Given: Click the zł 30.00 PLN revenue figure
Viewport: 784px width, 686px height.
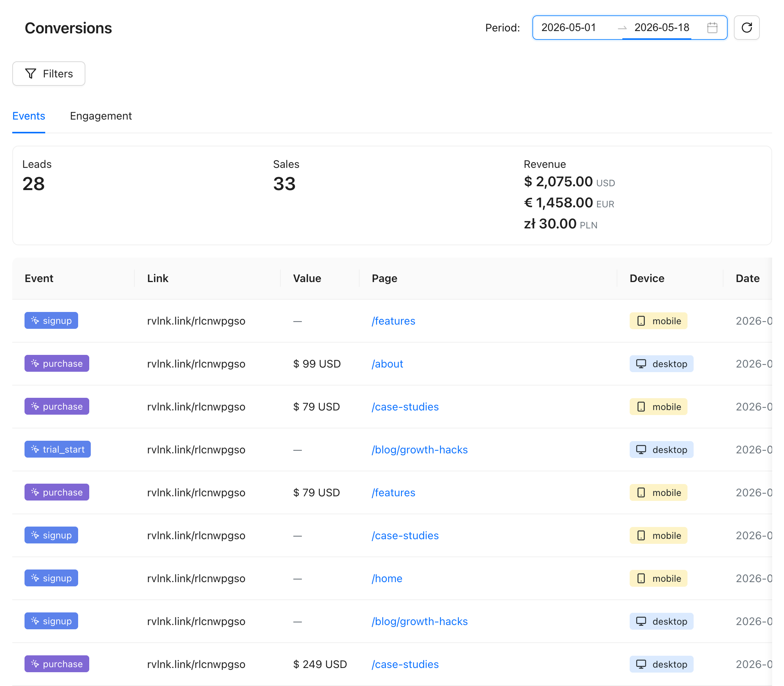Looking at the screenshot, I should (x=560, y=224).
